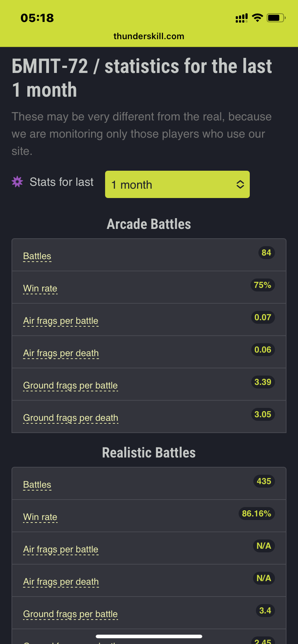The width and height of the screenshot is (298, 644).
Task: Tap the Wi-Fi status icon
Action: tap(257, 18)
